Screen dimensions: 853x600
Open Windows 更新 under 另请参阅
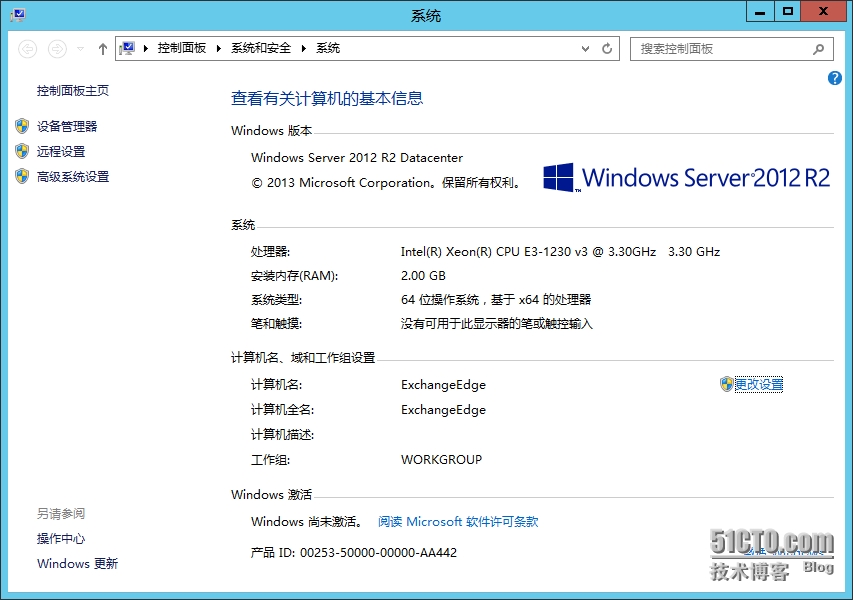(77, 564)
